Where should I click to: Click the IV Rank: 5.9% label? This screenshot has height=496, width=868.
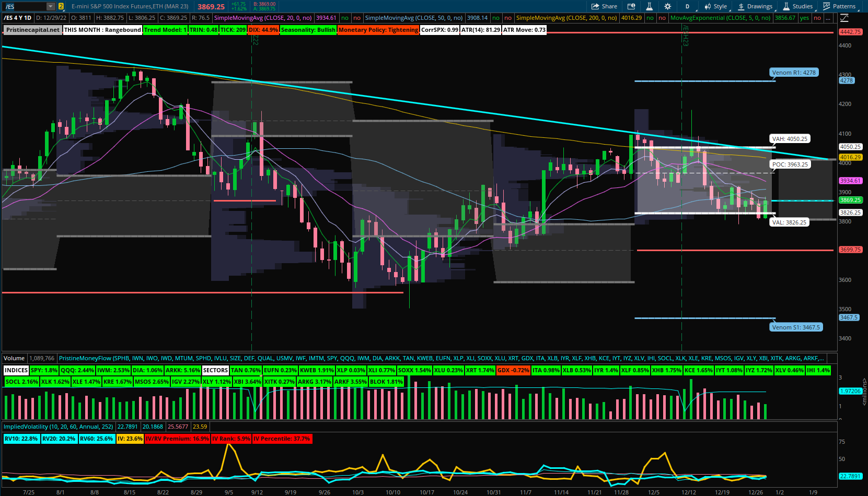coord(231,439)
